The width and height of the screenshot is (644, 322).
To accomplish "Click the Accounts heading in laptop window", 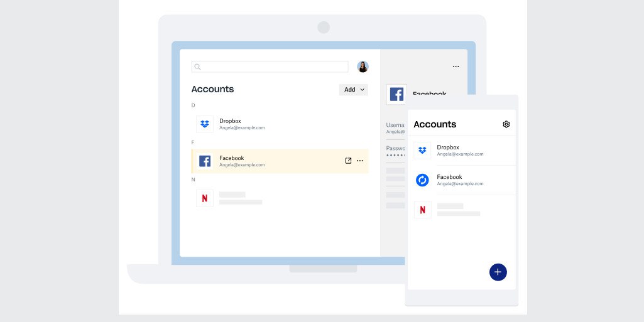I will point(213,89).
